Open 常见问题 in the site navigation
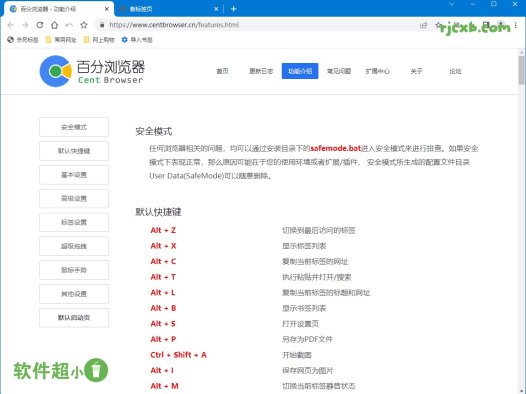Screen dimensions: 526x394 click(339, 71)
